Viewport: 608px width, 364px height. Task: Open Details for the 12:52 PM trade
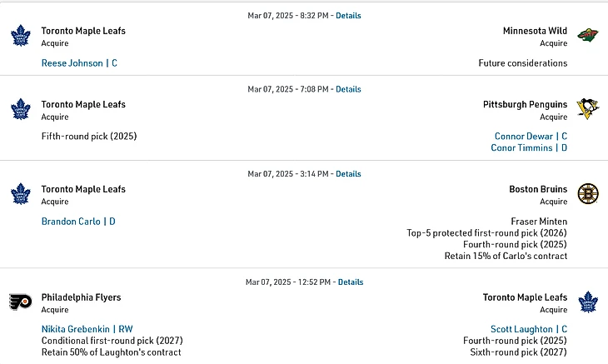351,282
